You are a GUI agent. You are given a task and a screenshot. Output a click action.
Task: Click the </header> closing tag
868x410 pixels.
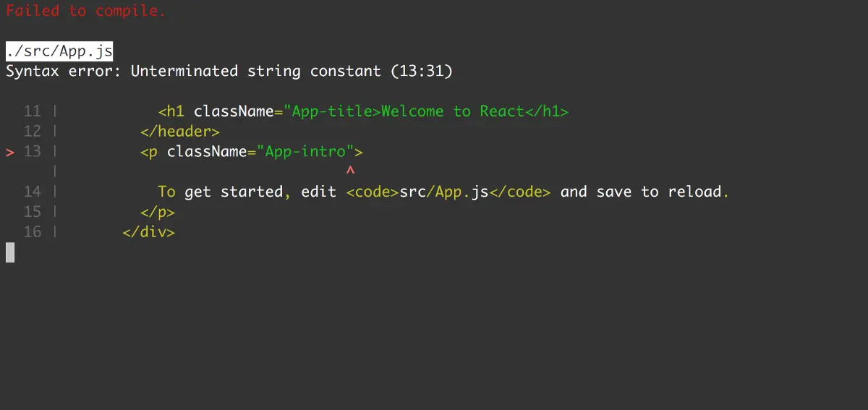pyautogui.click(x=180, y=132)
